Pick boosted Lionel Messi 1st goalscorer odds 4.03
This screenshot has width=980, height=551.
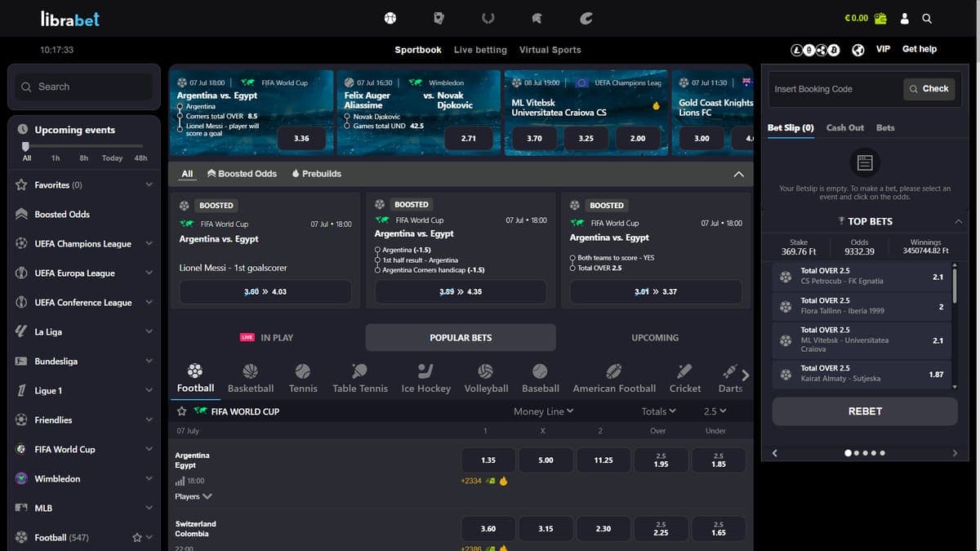[265, 291]
